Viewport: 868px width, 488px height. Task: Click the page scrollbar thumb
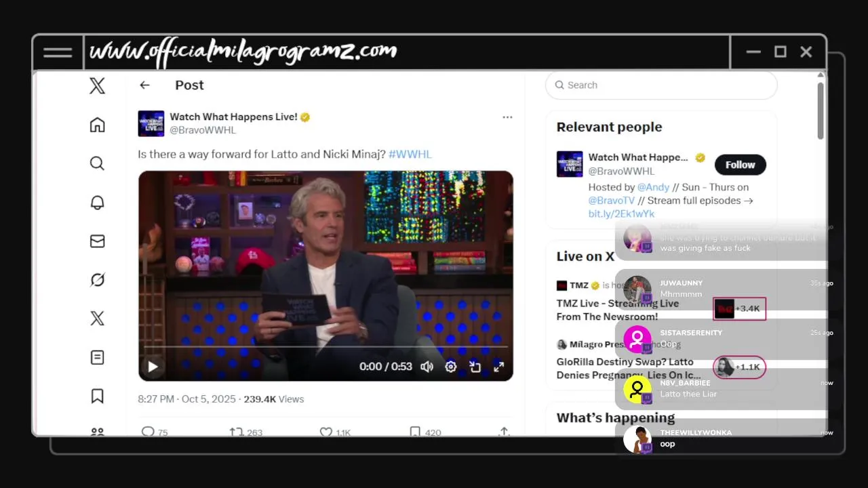[821, 110]
